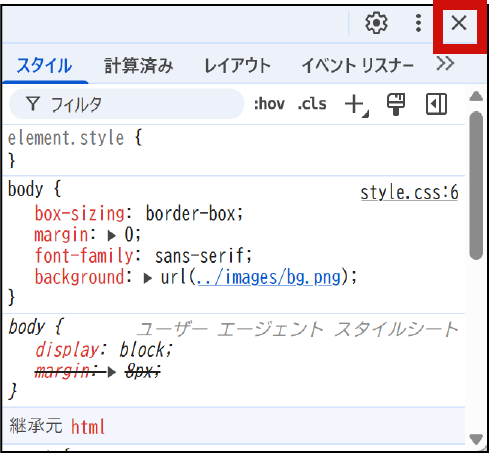The image size is (489, 454).
Task: Click the filter funnel icon
Action: click(x=33, y=104)
